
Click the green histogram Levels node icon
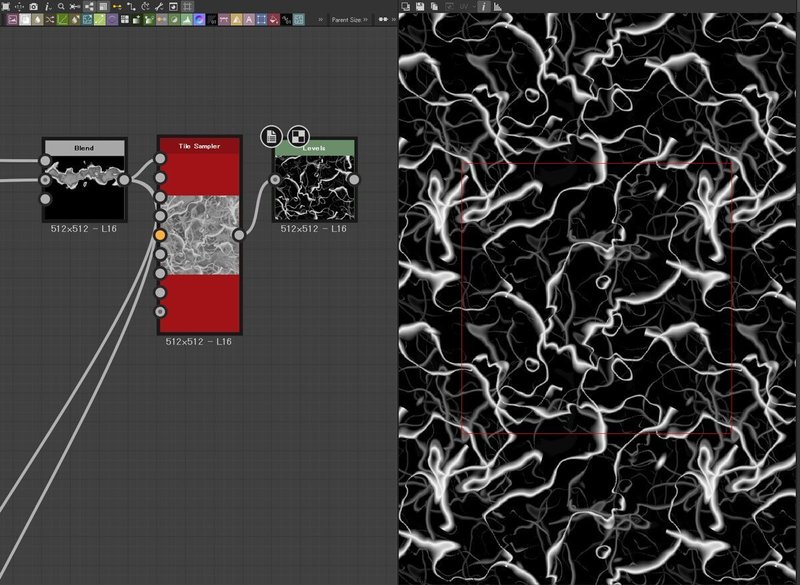pyautogui.click(x=186, y=20)
